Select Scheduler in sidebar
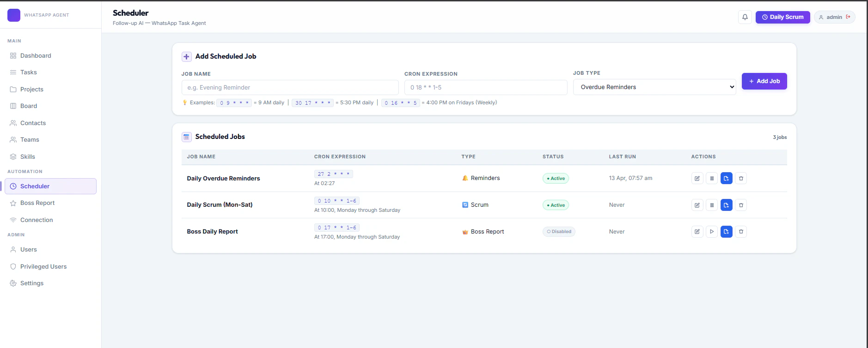This screenshot has height=348, width=868. click(x=50, y=186)
